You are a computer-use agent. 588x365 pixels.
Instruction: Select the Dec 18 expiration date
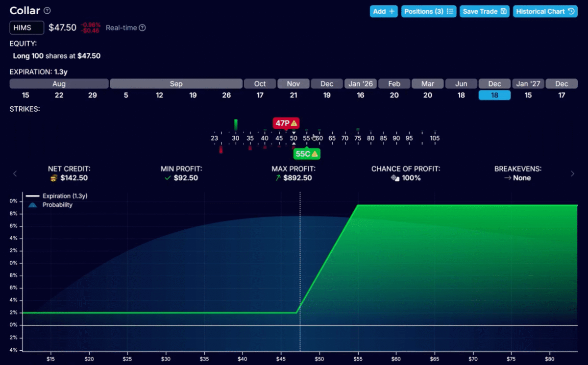point(494,95)
